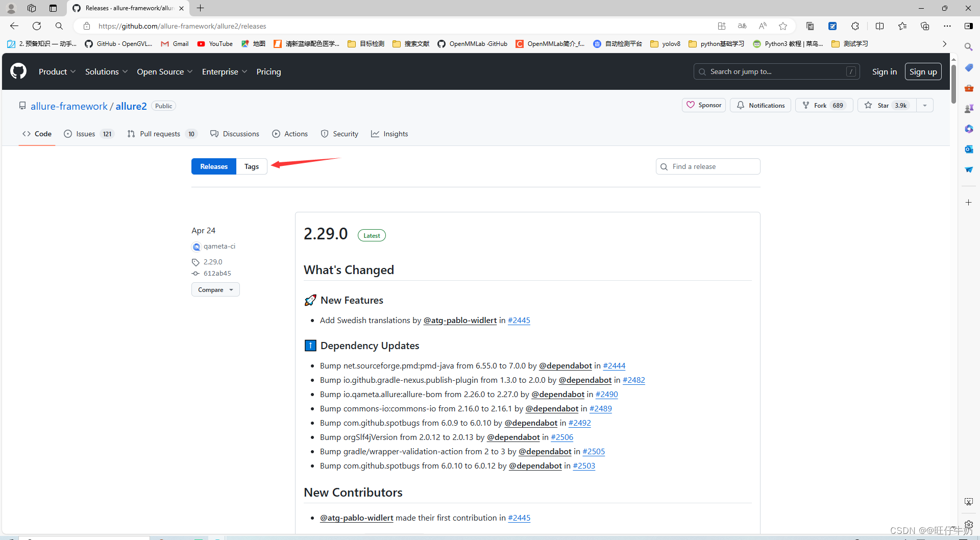The height and width of the screenshot is (540, 980).
Task: Open the sidebar settings gear
Action: [x=969, y=524]
